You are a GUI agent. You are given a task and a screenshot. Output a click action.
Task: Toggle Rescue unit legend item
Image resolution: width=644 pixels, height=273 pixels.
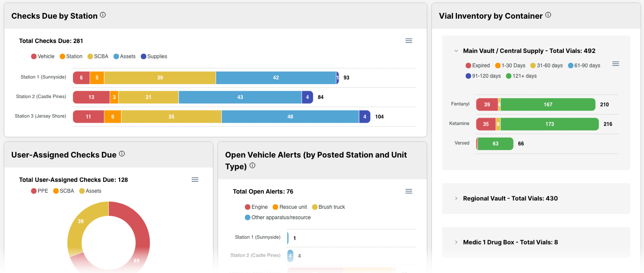(x=290, y=207)
